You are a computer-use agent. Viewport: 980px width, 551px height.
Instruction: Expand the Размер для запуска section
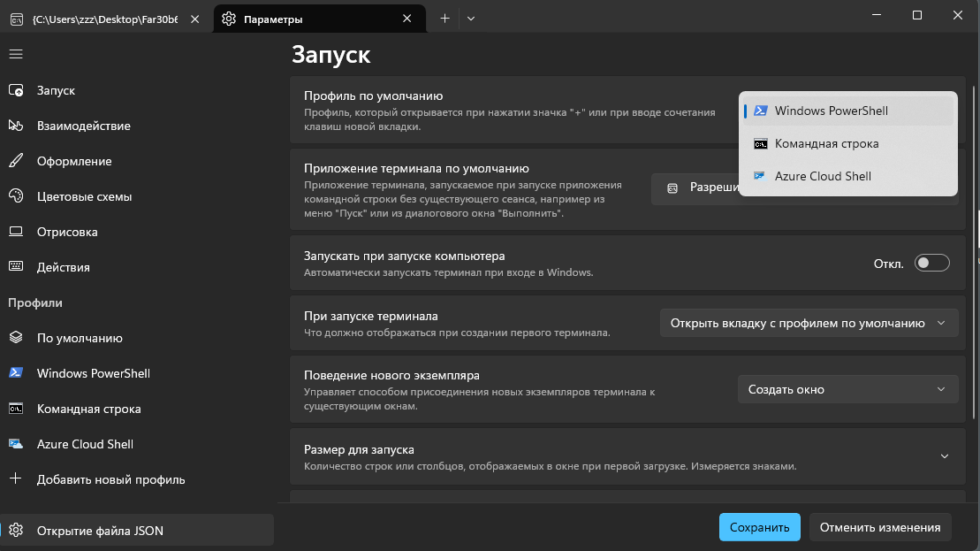[x=627, y=456]
